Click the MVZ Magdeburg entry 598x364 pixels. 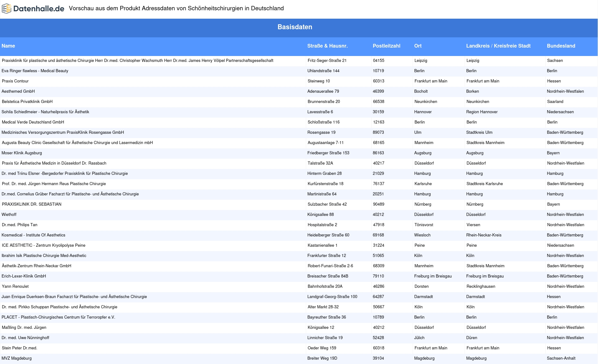pyautogui.click(x=17, y=358)
